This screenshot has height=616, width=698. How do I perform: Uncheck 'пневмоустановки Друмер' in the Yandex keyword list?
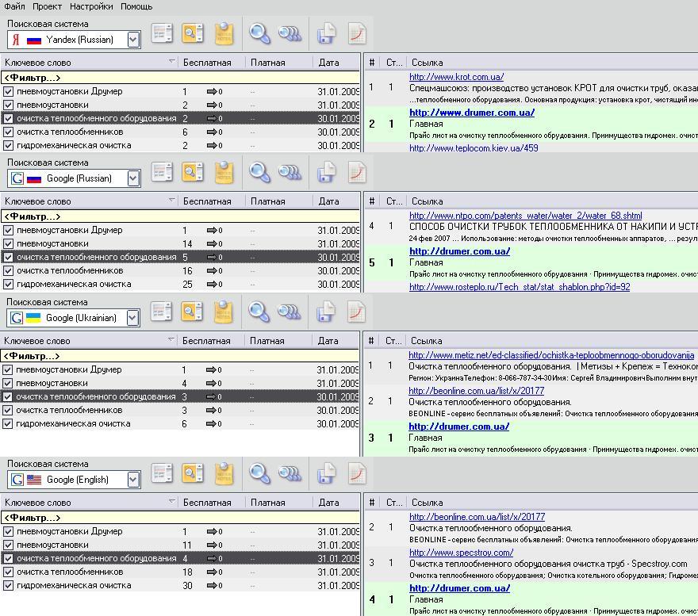[x=9, y=92]
